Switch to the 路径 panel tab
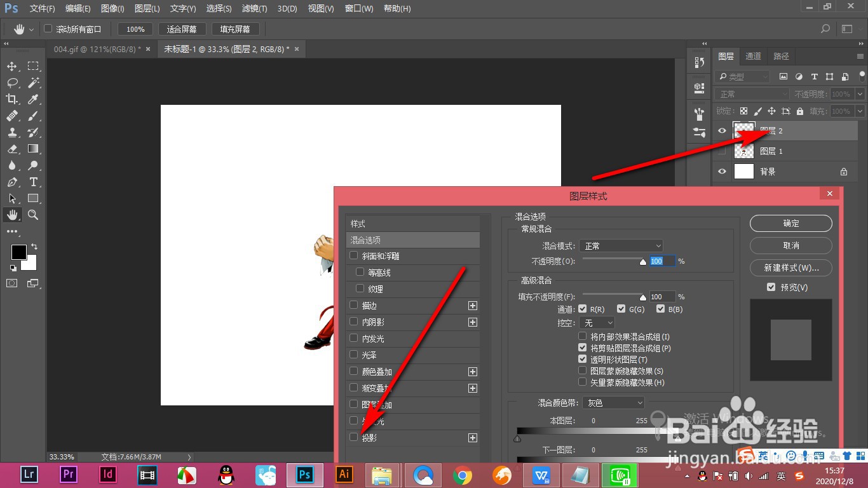The height and width of the screenshot is (488, 868). [781, 56]
